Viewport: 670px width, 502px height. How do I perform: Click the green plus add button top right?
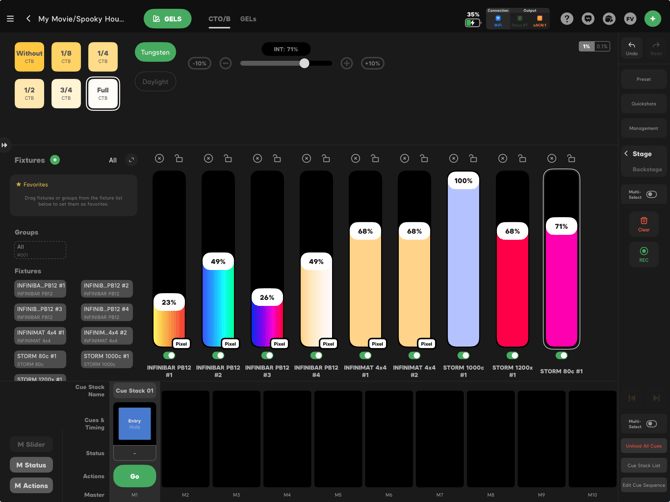point(652,19)
